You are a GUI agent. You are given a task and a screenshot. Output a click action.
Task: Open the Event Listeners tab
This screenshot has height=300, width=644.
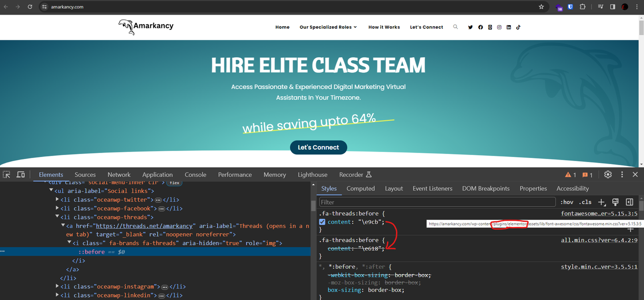[433, 188]
